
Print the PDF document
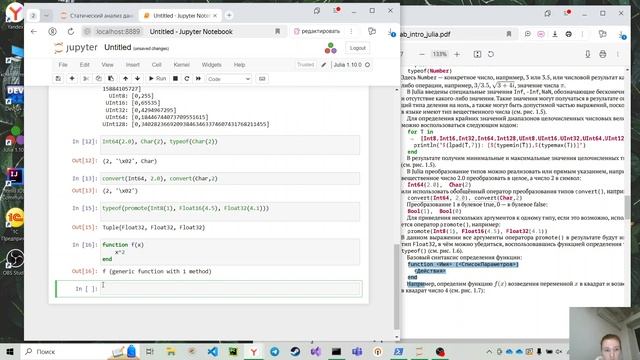[x=602, y=54]
